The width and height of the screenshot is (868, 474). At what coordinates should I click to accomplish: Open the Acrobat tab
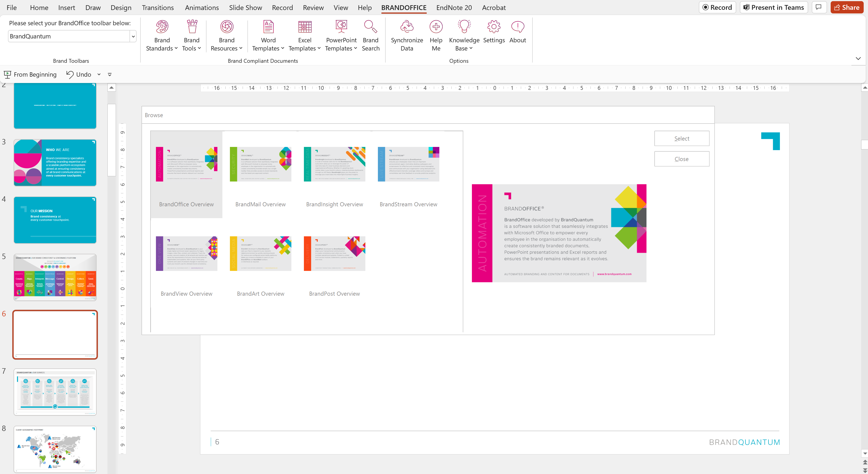pos(494,8)
